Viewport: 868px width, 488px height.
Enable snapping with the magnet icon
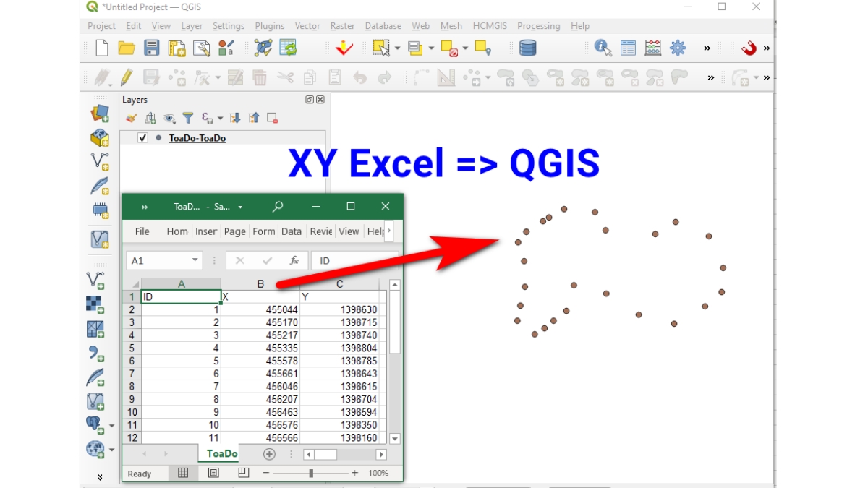(749, 48)
